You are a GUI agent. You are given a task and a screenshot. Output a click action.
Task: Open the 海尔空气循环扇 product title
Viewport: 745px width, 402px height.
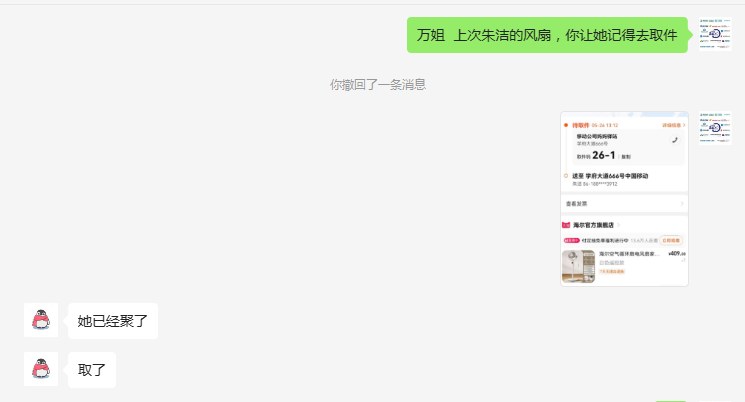[629, 254]
